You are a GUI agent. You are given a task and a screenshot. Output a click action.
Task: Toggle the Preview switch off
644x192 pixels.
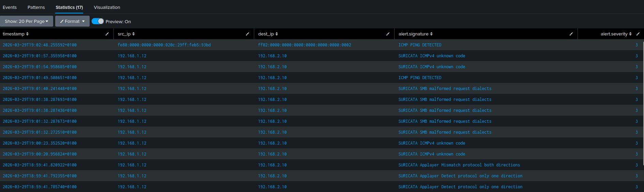coord(98,21)
